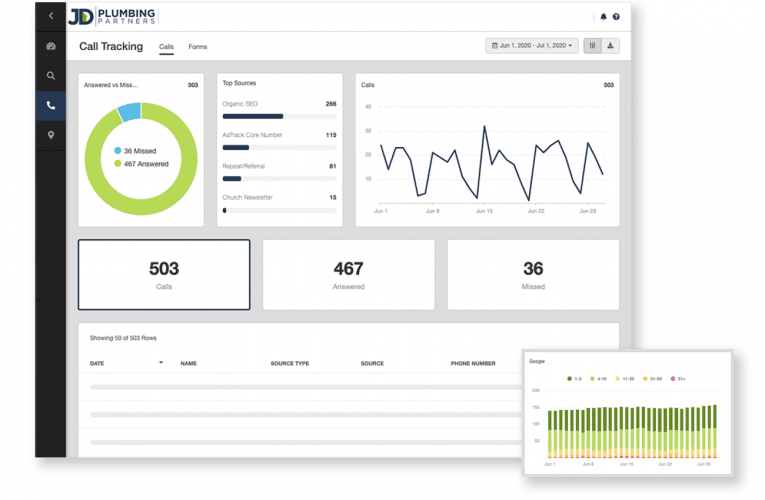
Task: Toggle the columns view button
Action: [x=593, y=46]
